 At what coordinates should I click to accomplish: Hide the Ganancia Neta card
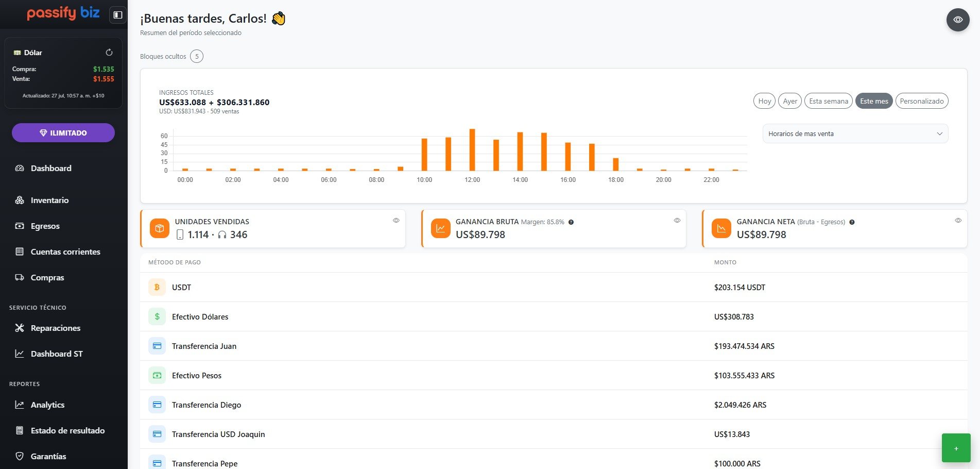958,221
